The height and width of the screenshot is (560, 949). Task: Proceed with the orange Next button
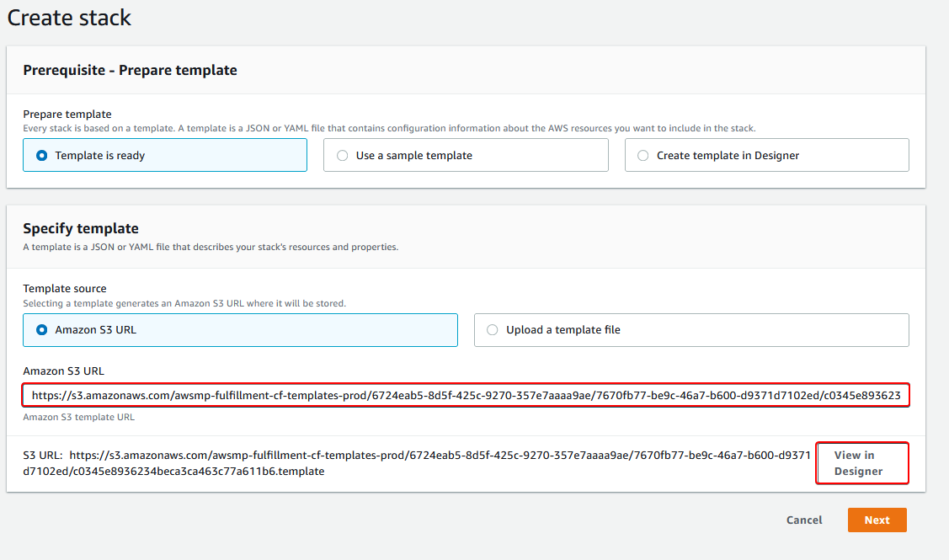[877, 520]
